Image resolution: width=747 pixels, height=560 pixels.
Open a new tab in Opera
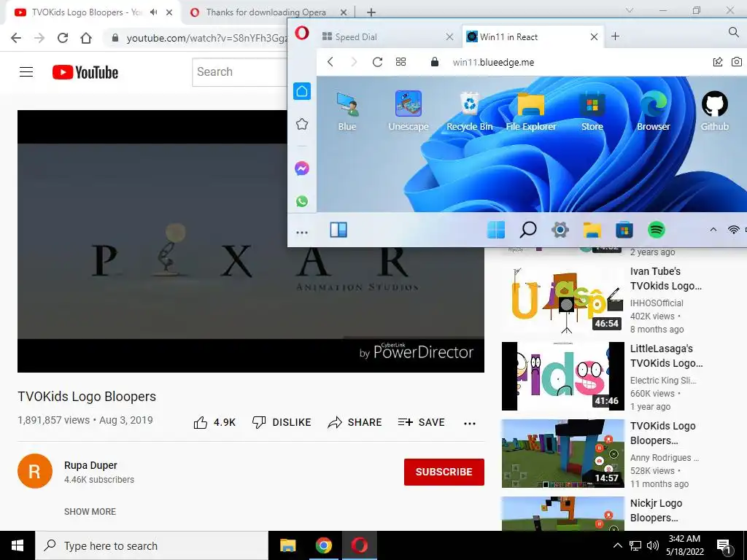(616, 36)
